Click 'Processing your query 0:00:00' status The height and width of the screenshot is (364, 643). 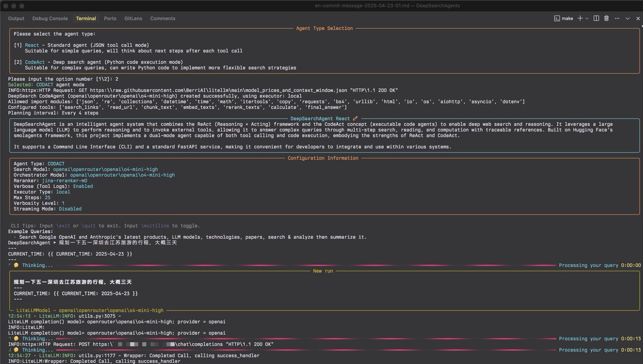[x=600, y=266]
